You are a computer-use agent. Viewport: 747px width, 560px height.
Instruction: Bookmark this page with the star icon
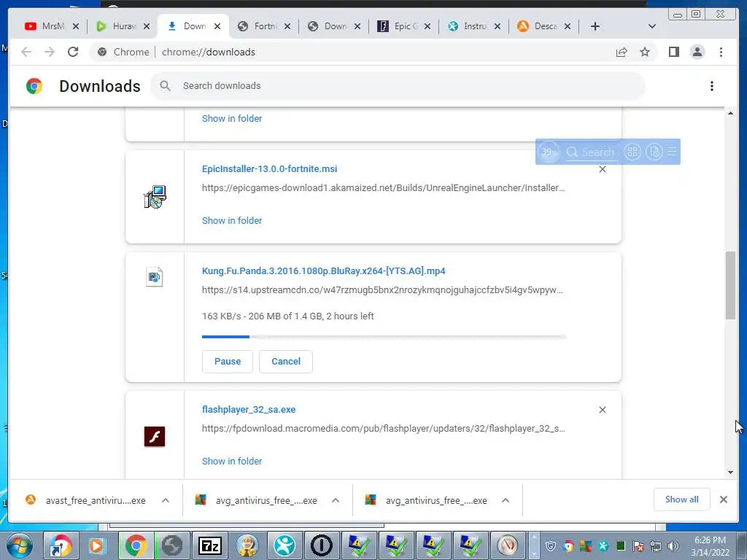[645, 52]
